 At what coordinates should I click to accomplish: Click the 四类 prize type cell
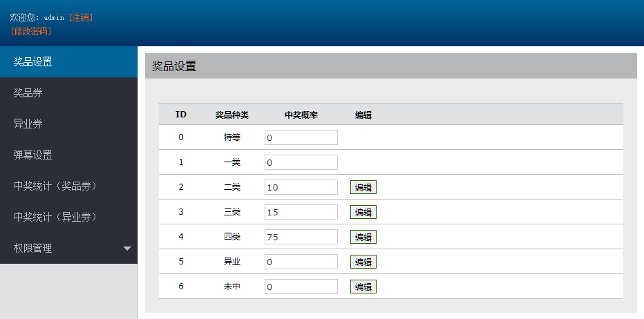tap(232, 237)
